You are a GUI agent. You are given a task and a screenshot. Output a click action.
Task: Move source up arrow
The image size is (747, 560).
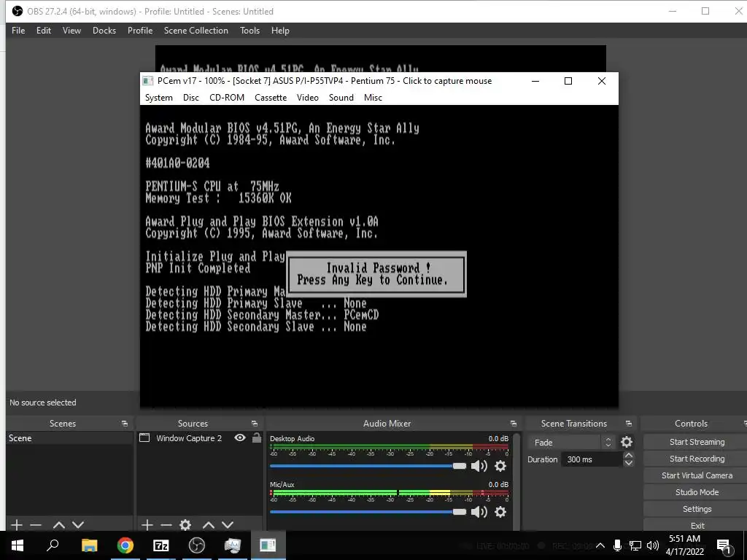(x=209, y=525)
